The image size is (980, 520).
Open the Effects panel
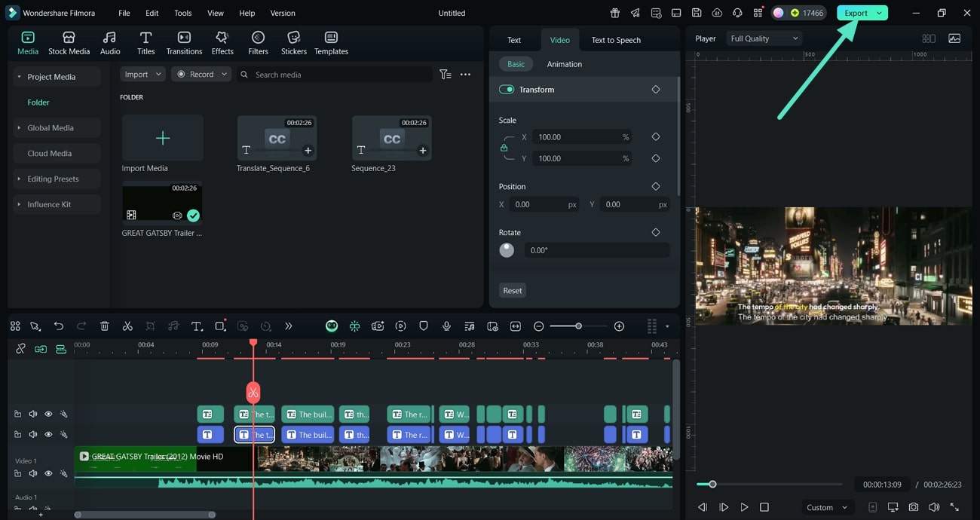[222, 43]
